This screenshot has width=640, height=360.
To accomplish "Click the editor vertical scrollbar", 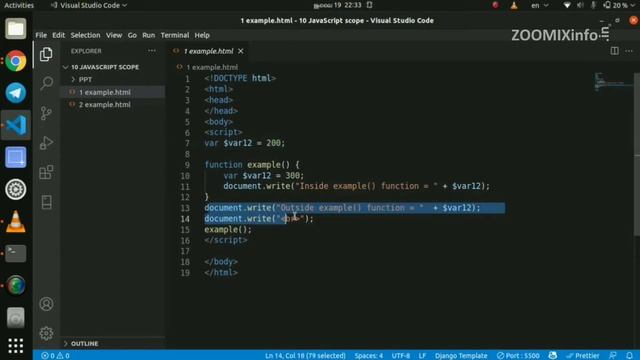I will [x=636, y=154].
